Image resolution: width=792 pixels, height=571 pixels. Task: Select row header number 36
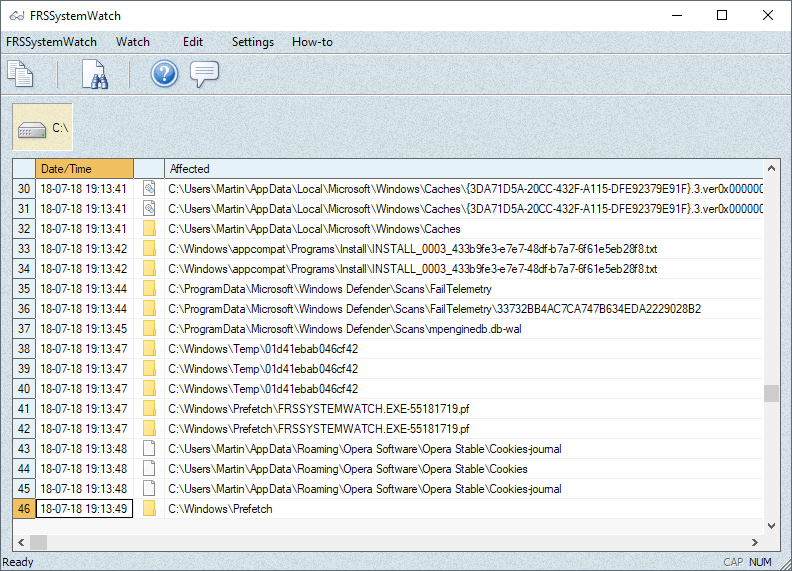pos(24,309)
